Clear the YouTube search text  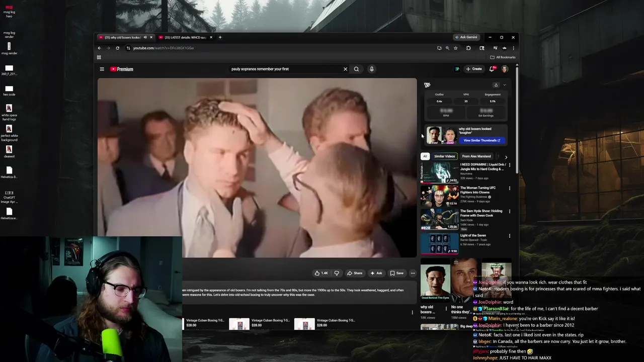point(345,69)
